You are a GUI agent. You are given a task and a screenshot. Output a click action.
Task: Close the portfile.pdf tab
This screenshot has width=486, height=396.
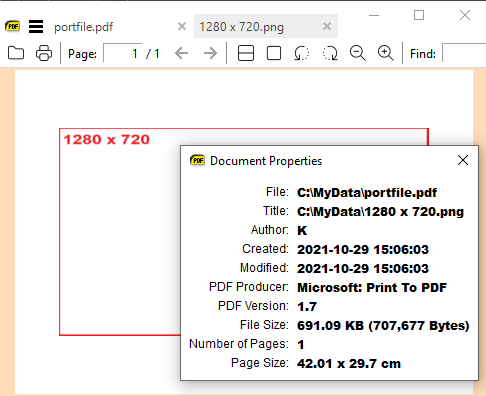(x=182, y=26)
